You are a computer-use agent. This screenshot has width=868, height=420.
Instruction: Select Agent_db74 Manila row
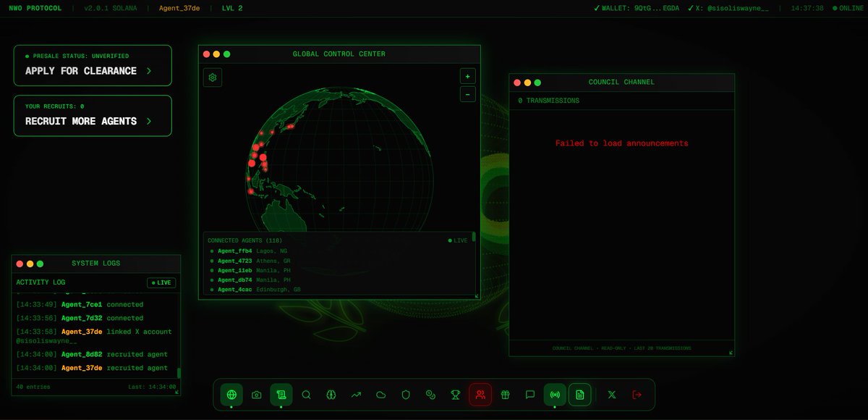point(339,280)
